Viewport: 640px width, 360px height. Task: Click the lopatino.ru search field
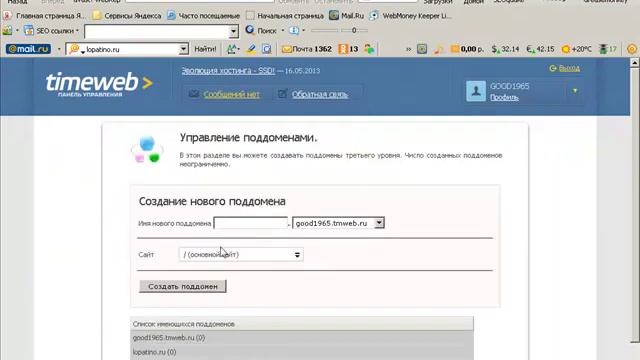point(127,49)
